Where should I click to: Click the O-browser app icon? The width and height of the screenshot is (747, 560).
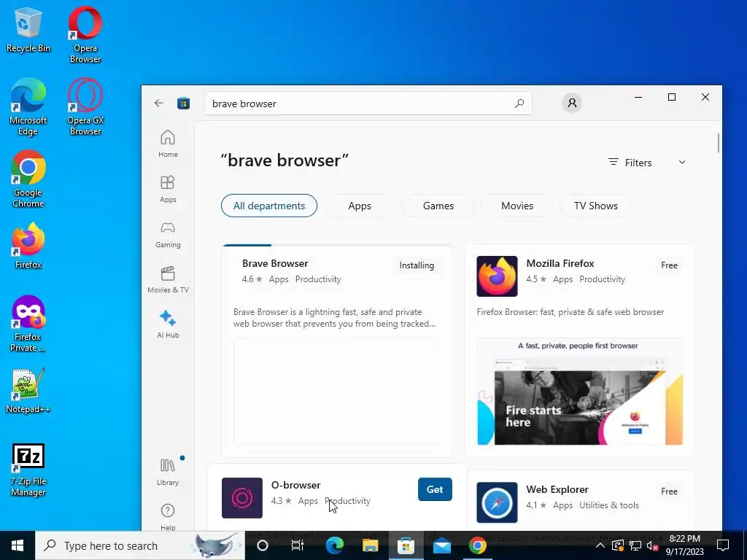point(242,497)
